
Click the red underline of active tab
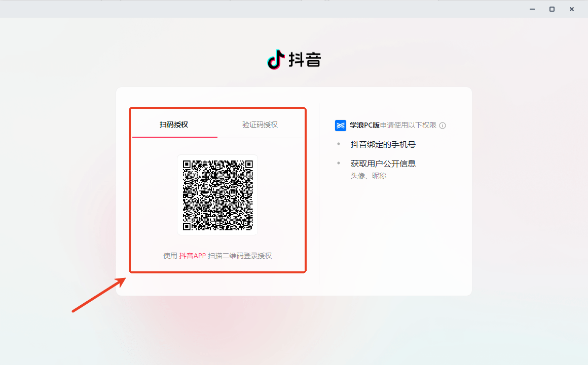coord(174,137)
